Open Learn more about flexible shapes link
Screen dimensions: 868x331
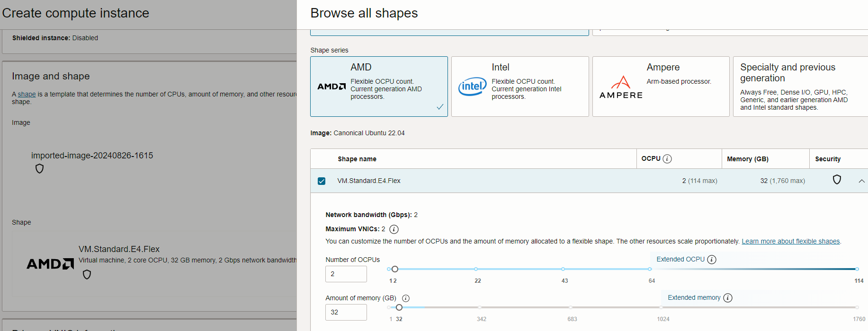click(790, 242)
